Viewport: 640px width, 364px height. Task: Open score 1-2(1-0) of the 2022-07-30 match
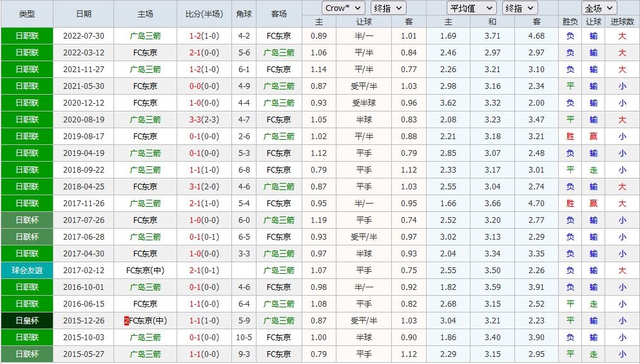pos(204,36)
